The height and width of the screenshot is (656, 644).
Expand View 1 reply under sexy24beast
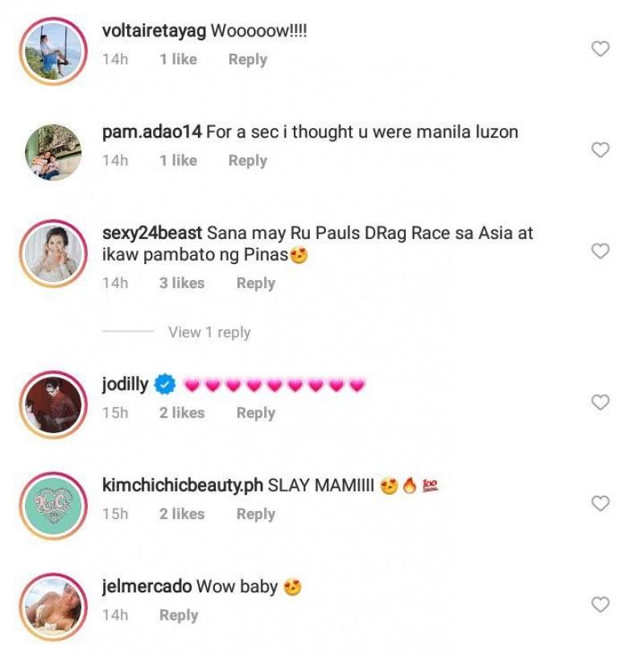click(209, 332)
